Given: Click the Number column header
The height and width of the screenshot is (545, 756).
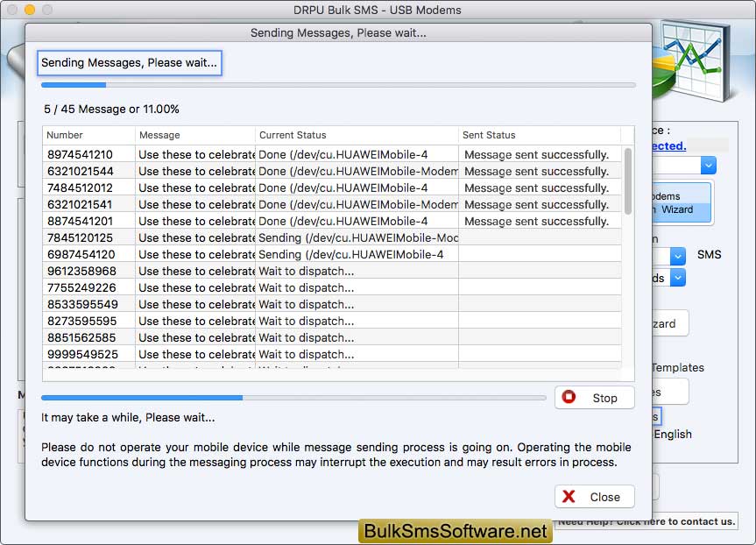Looking at the screenshot, I should click(88, 135).
